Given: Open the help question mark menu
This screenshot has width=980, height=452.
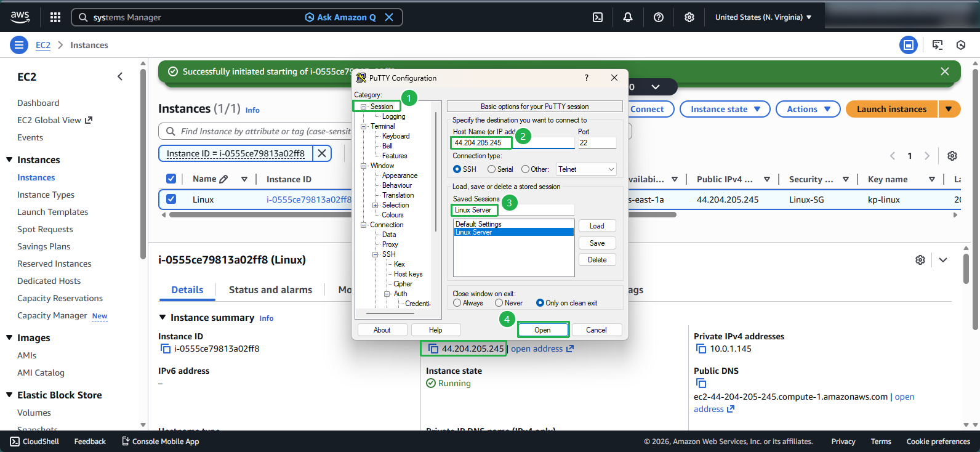Looking at the screenshot, I should tap(659, 17).
